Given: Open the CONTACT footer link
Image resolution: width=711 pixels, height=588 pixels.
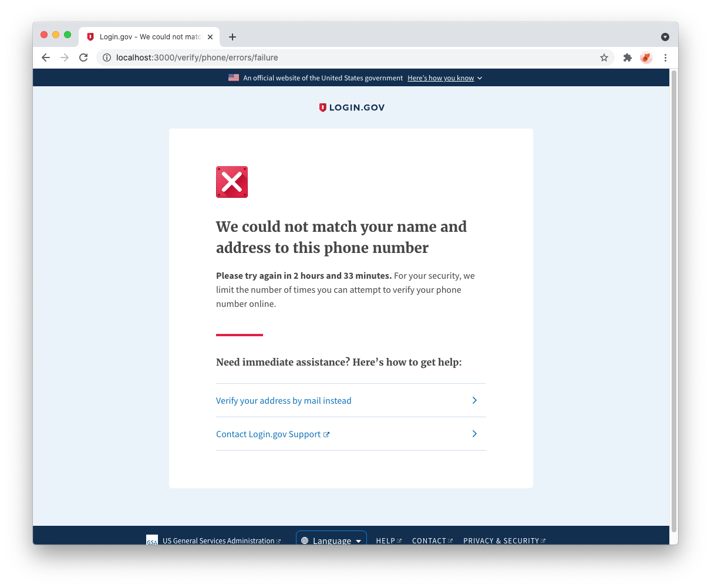Looking at the screenshot, I should click(432, 540).
